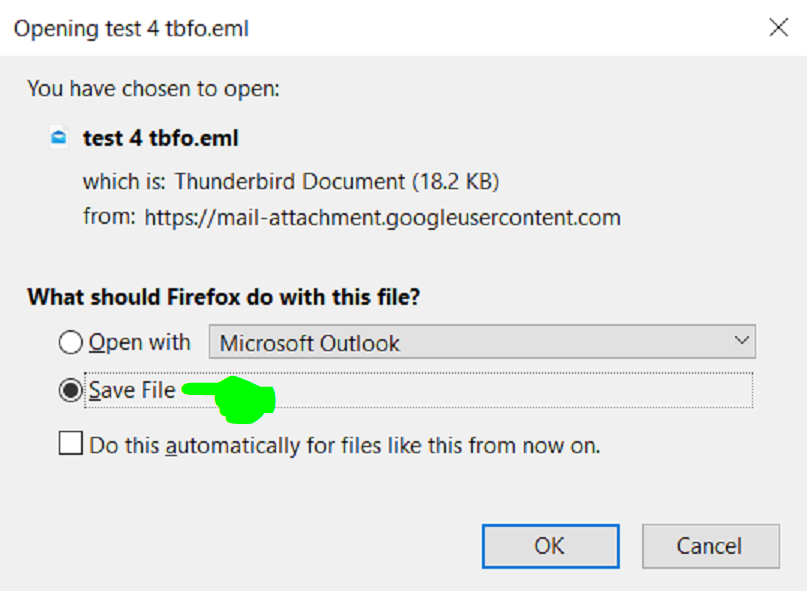
Task: Click the What should Firefox do heading
Action: 224,297
